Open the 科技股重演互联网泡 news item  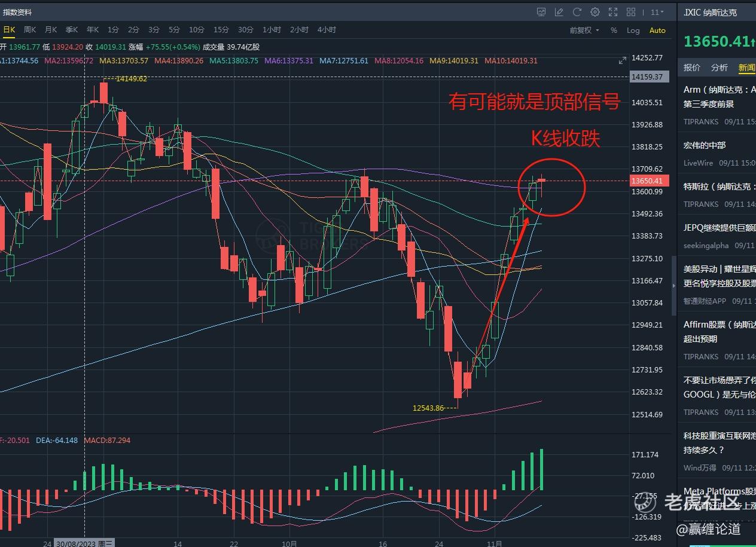720,451
